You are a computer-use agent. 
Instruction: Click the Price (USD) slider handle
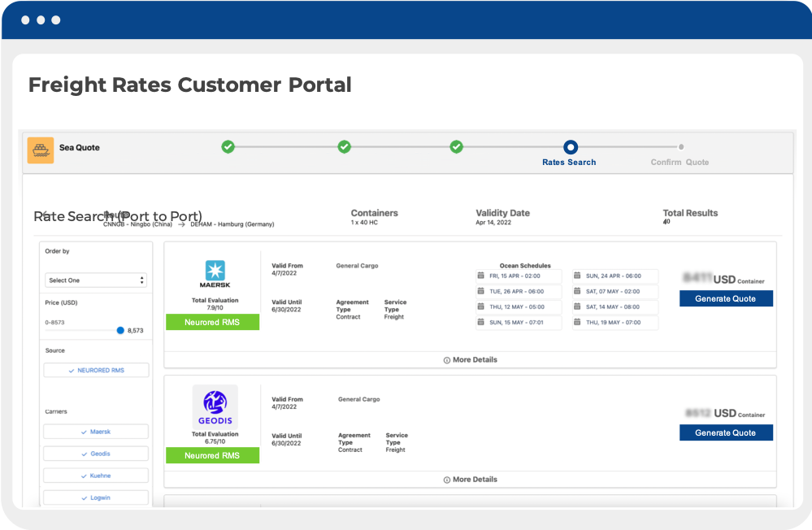(x=120, y=330)
